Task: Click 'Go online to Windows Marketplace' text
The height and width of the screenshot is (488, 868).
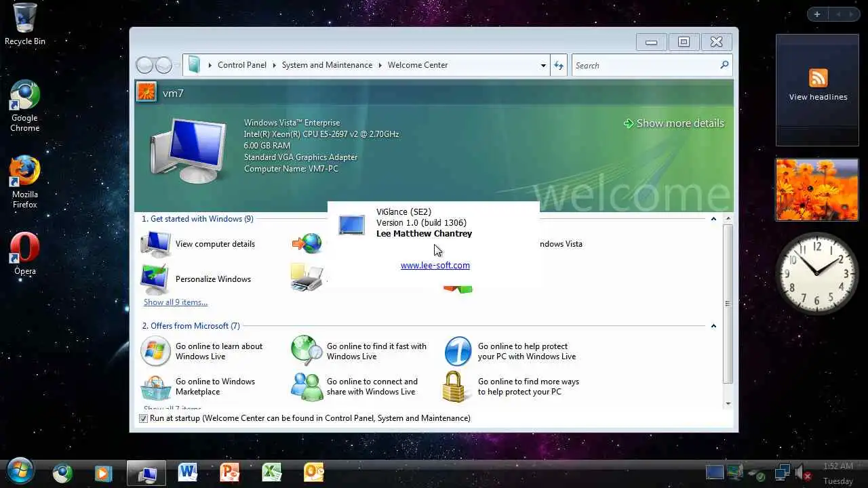Action: tap(215, 386)
